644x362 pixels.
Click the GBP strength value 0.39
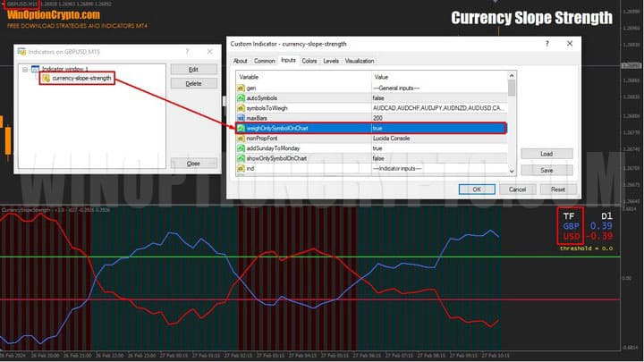(x=601, y=226)
